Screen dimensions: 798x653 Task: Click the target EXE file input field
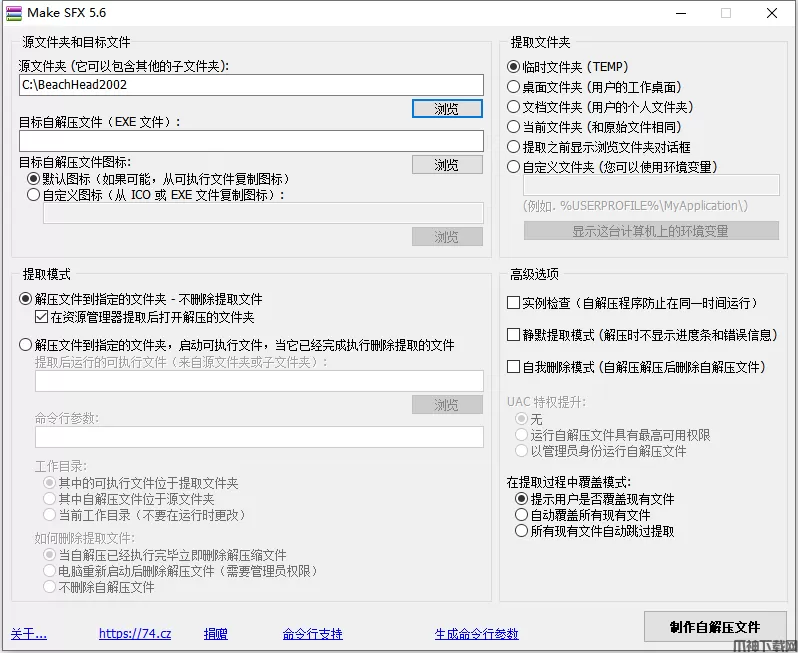pyautogui.click(x=250, y=141)
